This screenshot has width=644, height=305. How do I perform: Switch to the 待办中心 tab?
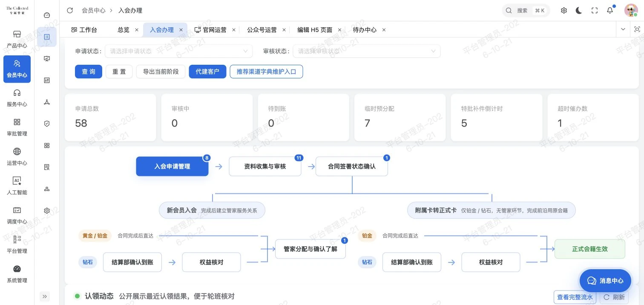point(365,30)
